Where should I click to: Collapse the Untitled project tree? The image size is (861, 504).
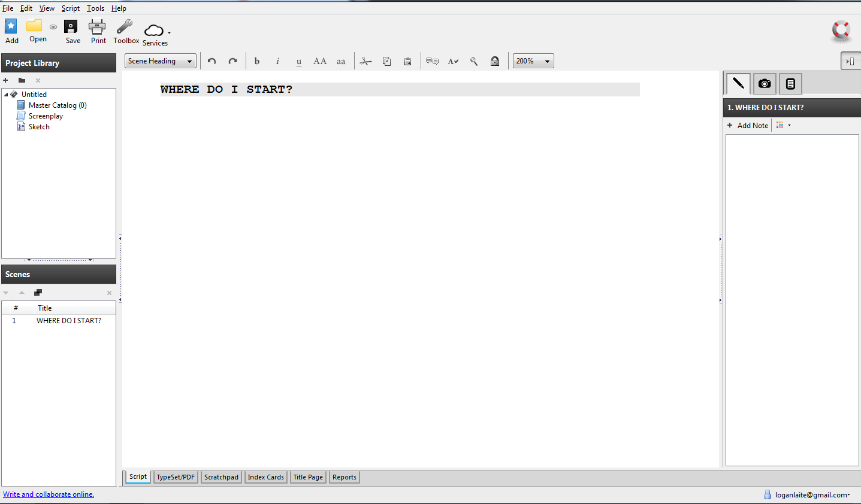pos(5,94)
